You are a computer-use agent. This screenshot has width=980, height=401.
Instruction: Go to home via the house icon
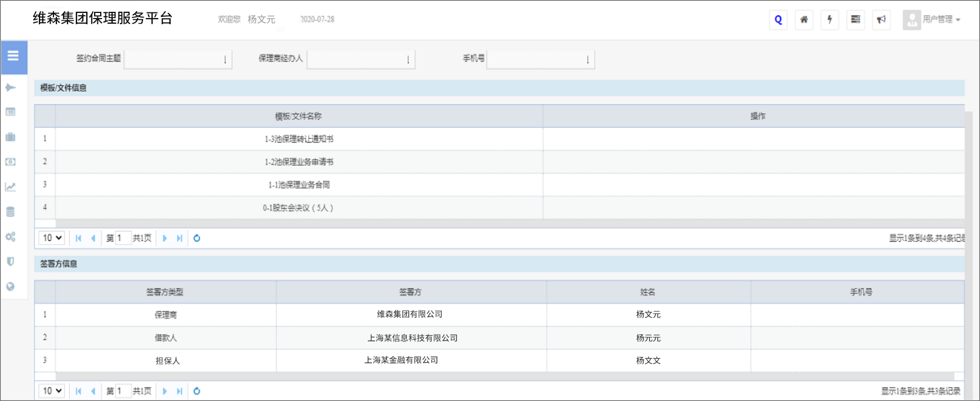804,20
